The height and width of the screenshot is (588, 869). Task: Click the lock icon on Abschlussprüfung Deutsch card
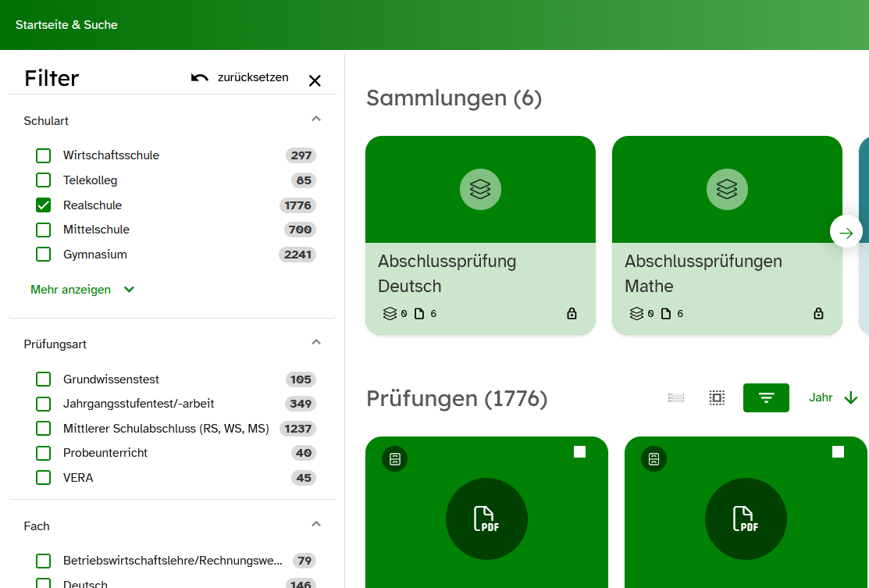click(572, 314)
